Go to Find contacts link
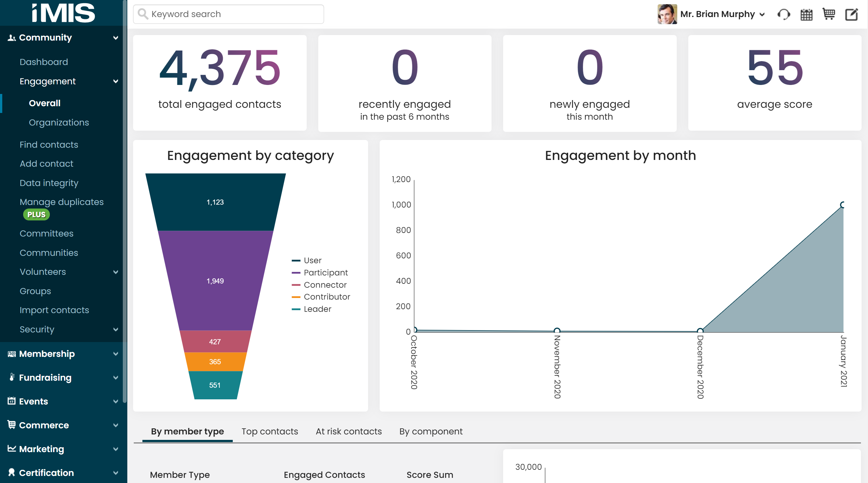This screenshot has width=868, height=483. pyautogui.click(x=49, y=145)
